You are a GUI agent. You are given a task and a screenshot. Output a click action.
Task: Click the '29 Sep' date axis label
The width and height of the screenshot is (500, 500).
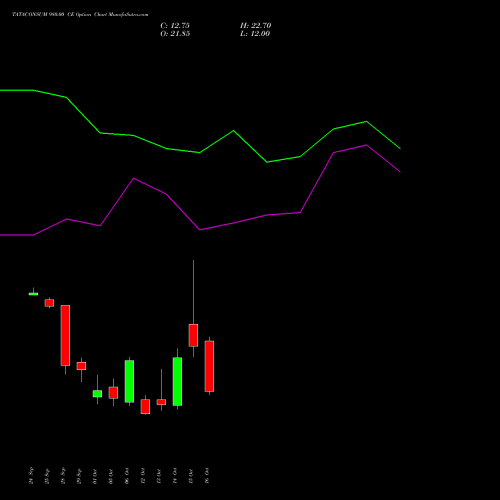(79, 476)
